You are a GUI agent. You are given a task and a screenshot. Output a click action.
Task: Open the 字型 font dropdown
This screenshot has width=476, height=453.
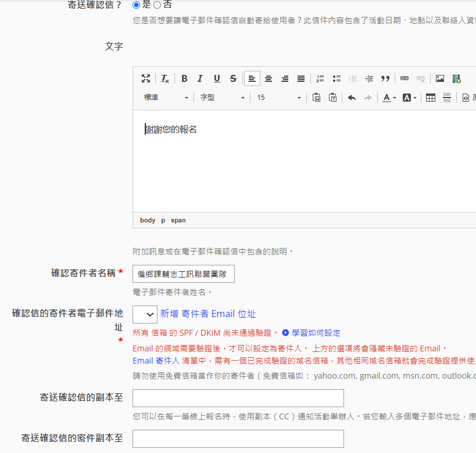click(222, 98)
